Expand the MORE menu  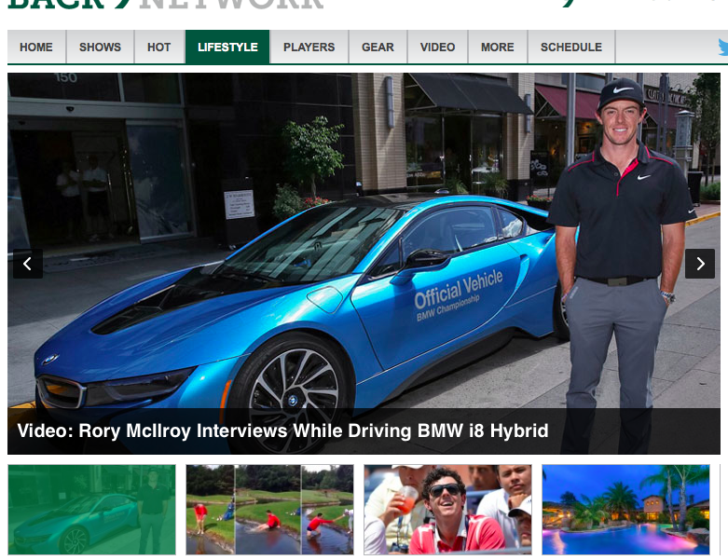tap(497, 48)
